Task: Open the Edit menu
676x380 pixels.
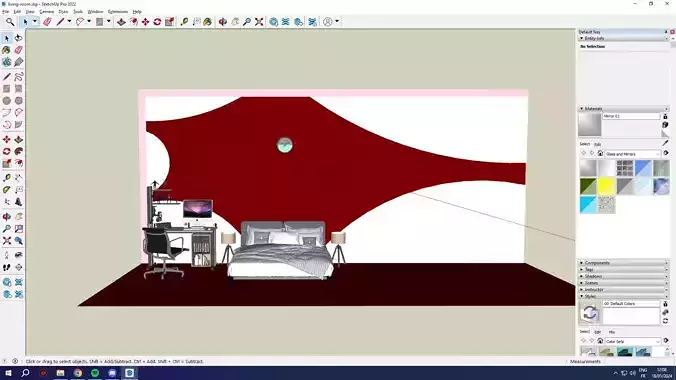Action: [x=17, y=12]
